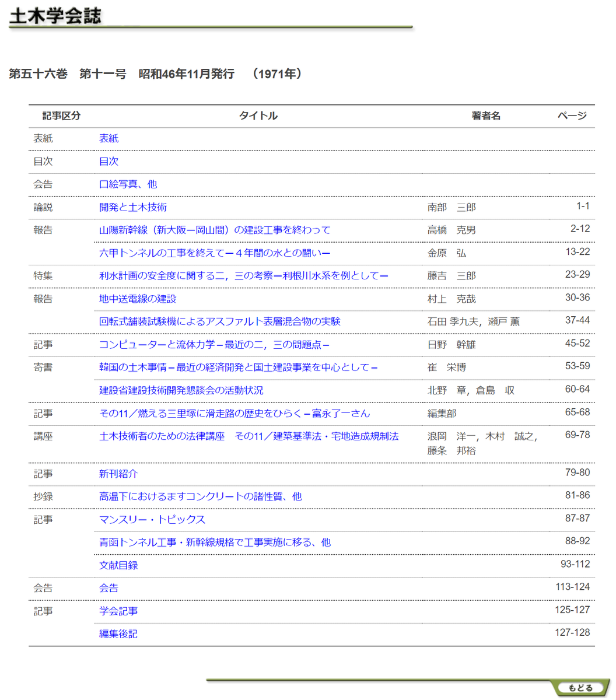Open the 青函トンネル工事 article link
The height and width of the screenshot is (700, 616).
[x=215, y=542]
